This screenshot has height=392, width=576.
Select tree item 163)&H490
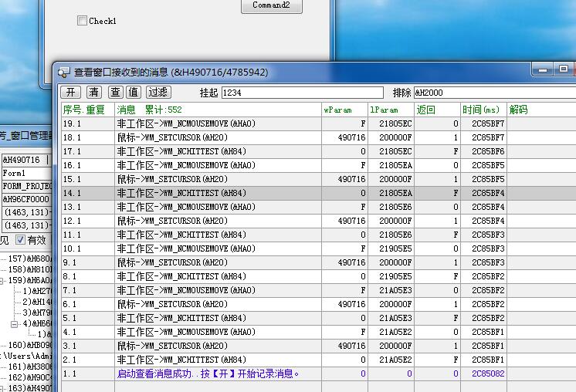[30, 388]
